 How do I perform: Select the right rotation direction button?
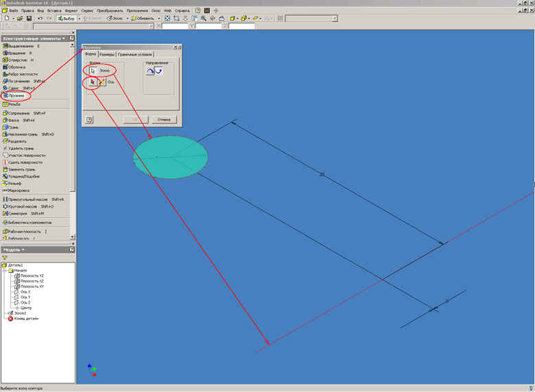(x=158, y=71)
